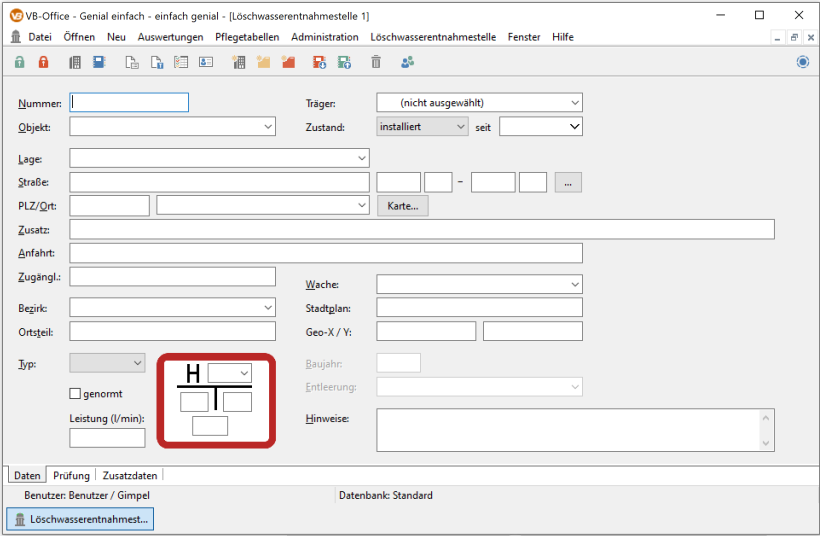Click the Karte... button
The height and width of the screenshot is (536, 820).
pos(403,206)
